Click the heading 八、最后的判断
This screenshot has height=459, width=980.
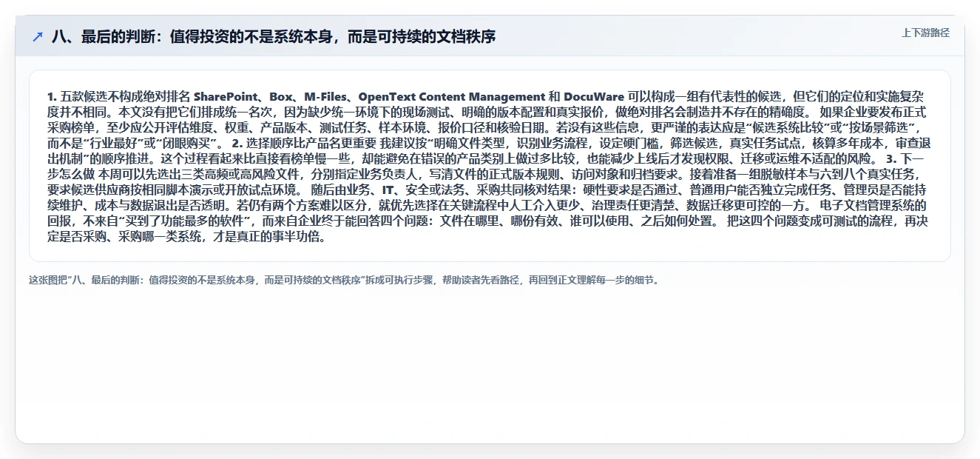(274, 36)
